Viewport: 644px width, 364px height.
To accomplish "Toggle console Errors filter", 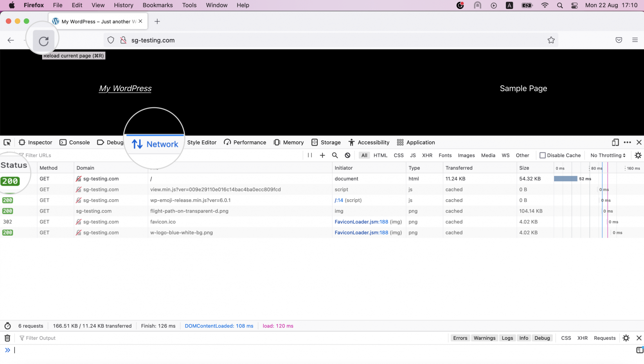I will point(460,338).
